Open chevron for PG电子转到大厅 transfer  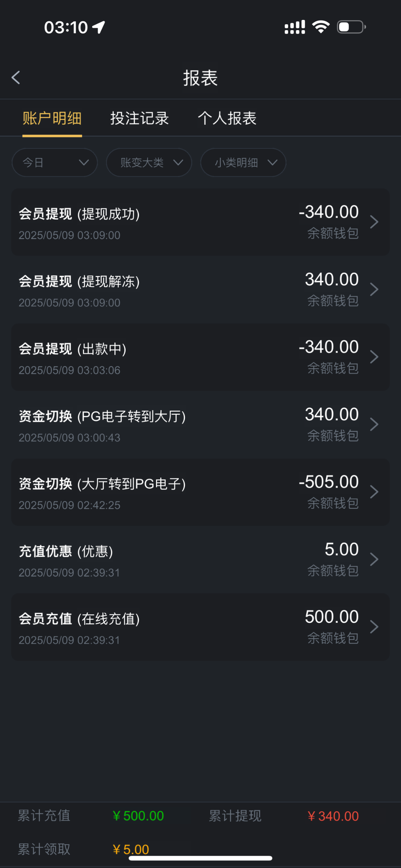click(x=374, y=424)
